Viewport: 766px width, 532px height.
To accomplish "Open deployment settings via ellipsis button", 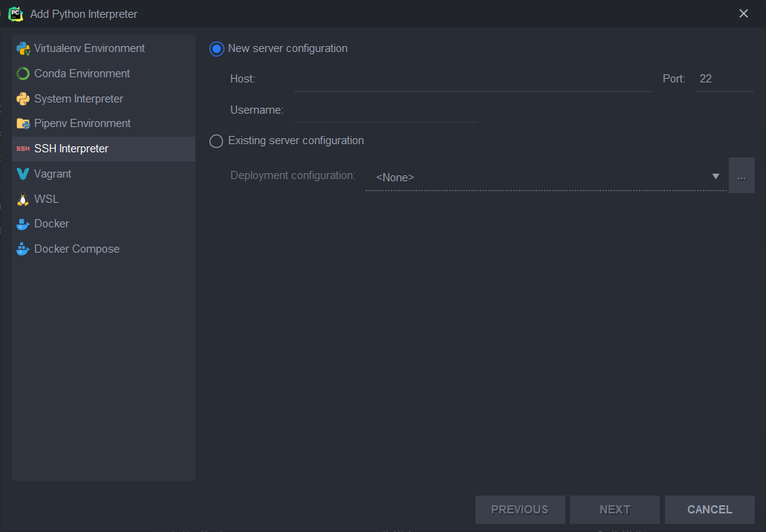I will coord(741,176).
